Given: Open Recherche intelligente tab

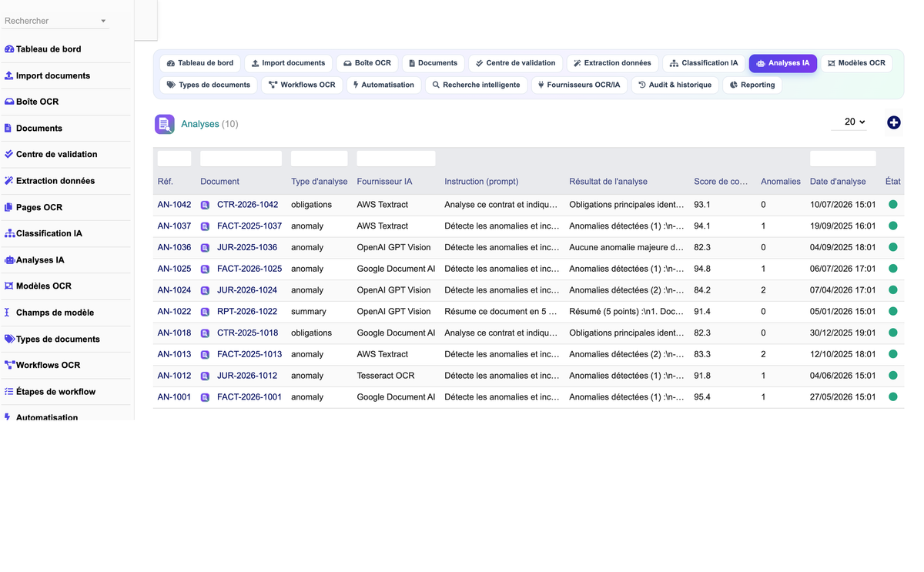Looking at the screenshot, I should click(476, 85).
